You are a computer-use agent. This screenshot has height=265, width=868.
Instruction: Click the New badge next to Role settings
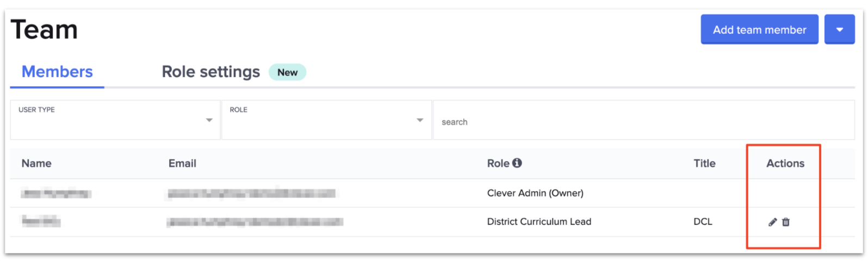point(287,72)
